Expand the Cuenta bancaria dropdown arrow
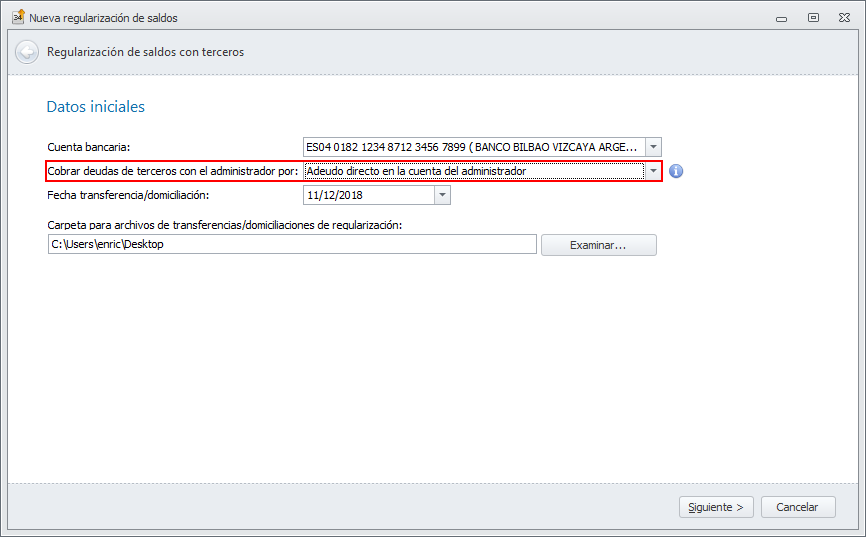 click(653, 147)
